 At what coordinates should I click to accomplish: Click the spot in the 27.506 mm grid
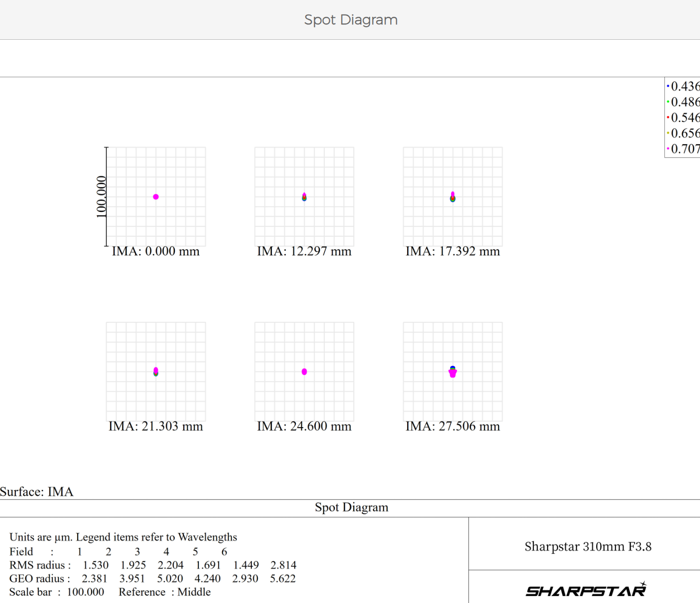point(452,372)
